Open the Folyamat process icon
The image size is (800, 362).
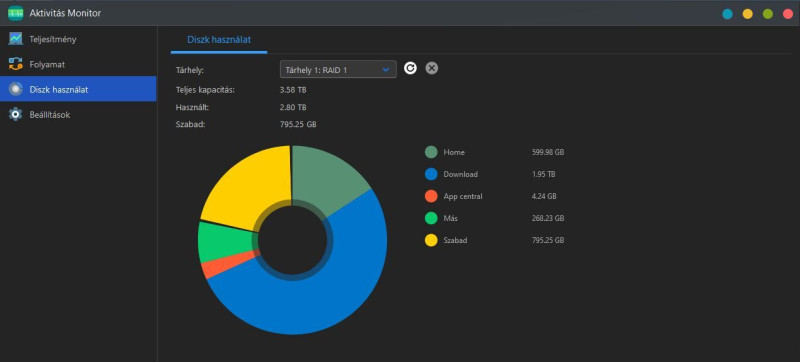(x=16, y=64)
